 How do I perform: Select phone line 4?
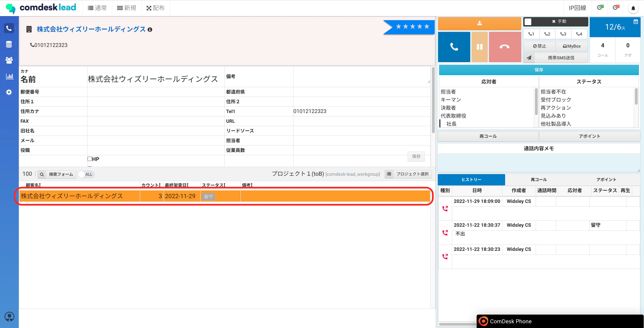(x=579, y=34)
